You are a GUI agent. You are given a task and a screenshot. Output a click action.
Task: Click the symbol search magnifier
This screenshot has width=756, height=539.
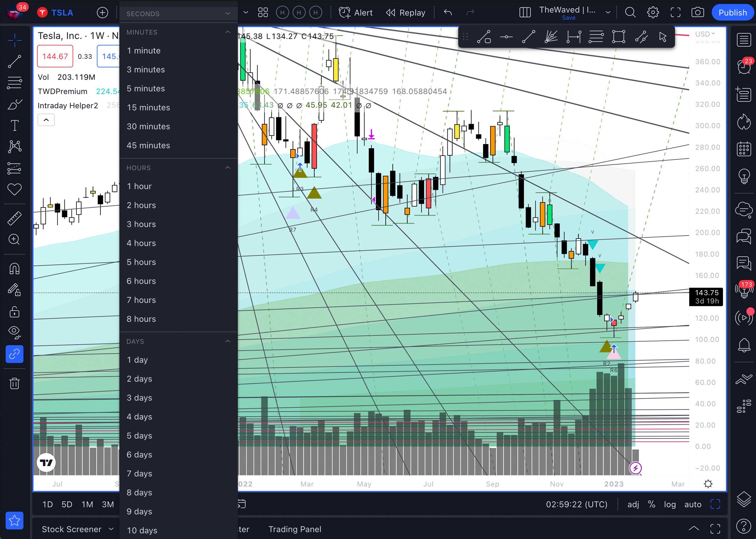(630, 13)
